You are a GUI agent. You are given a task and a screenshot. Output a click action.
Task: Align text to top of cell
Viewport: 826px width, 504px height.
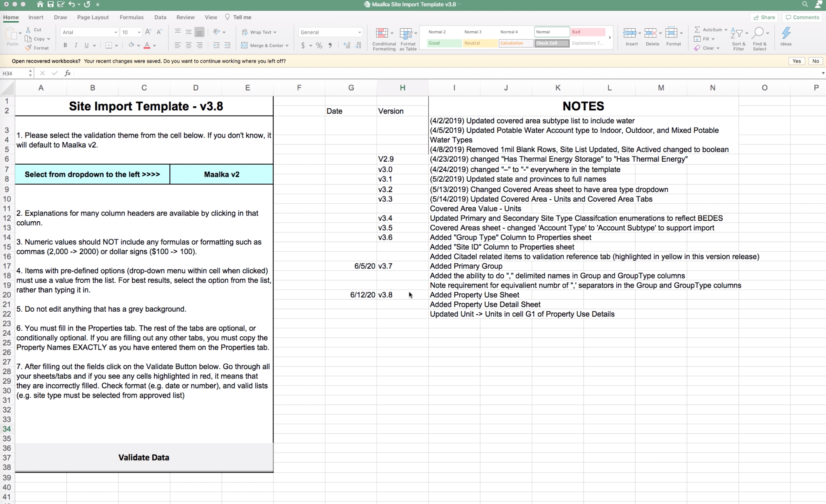(x=178, y=32)
